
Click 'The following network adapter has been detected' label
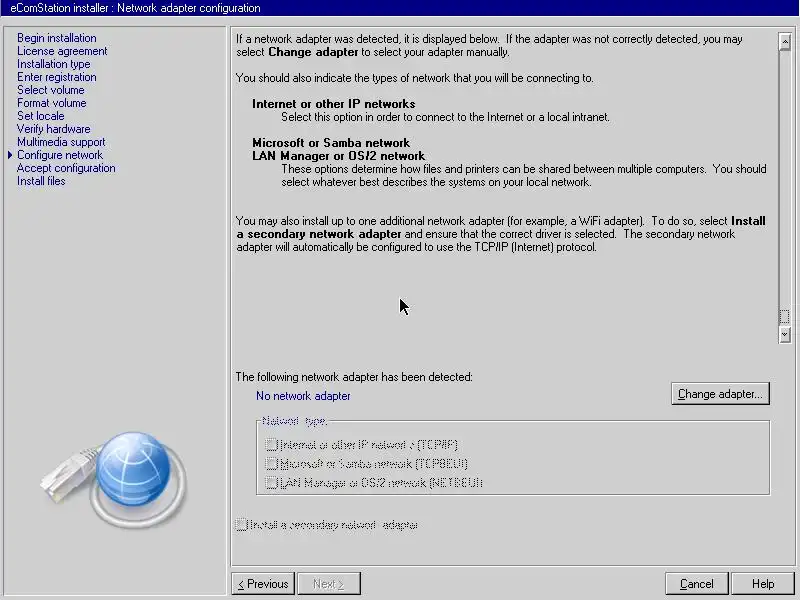[354, 377]
